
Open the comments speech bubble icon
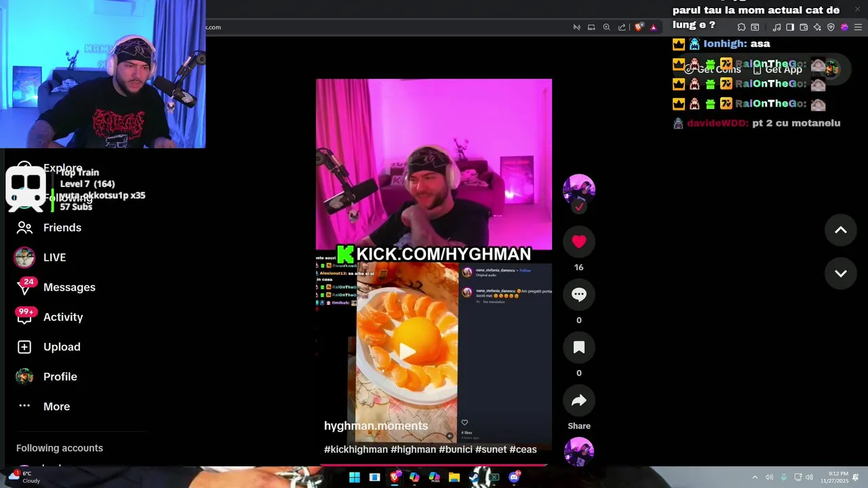point(578,294)
